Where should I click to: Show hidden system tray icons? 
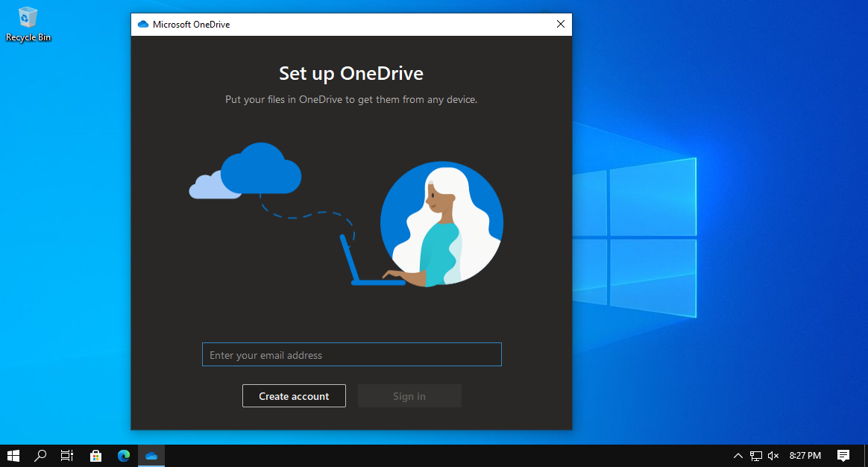coord(738,455)
